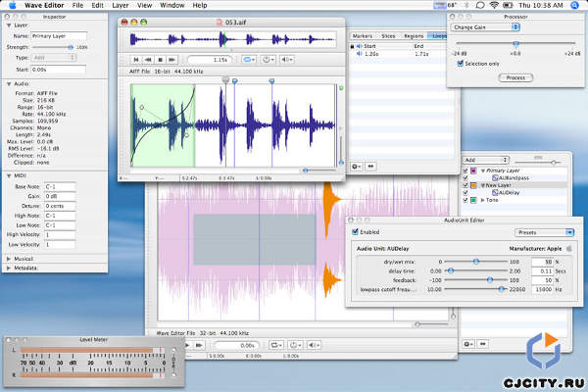Open the Add dropdown in layers panel
Screen dimensions: 588x392
click(485, 160)
